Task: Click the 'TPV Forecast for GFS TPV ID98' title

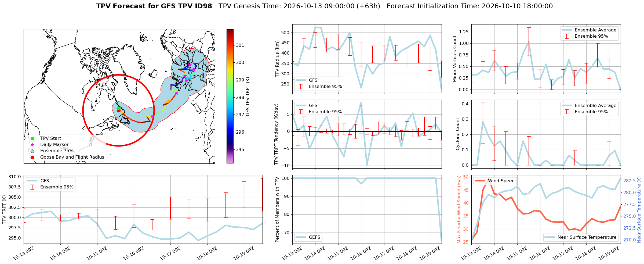Action: click(x=154, y=6)
